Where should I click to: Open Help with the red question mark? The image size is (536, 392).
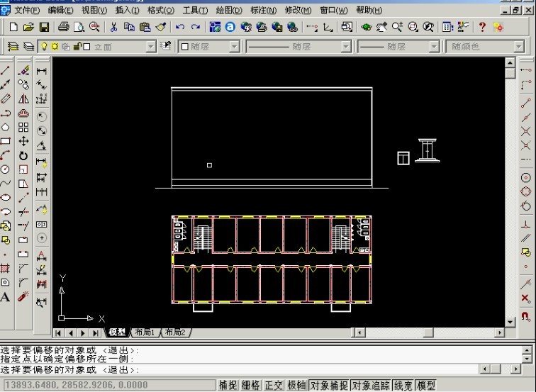[x=482, y=27]
